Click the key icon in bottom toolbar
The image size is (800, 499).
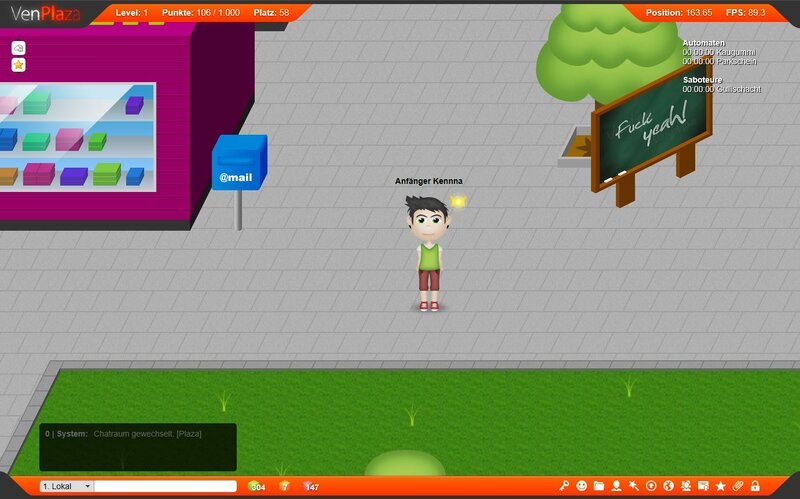(x=564, y=485)
